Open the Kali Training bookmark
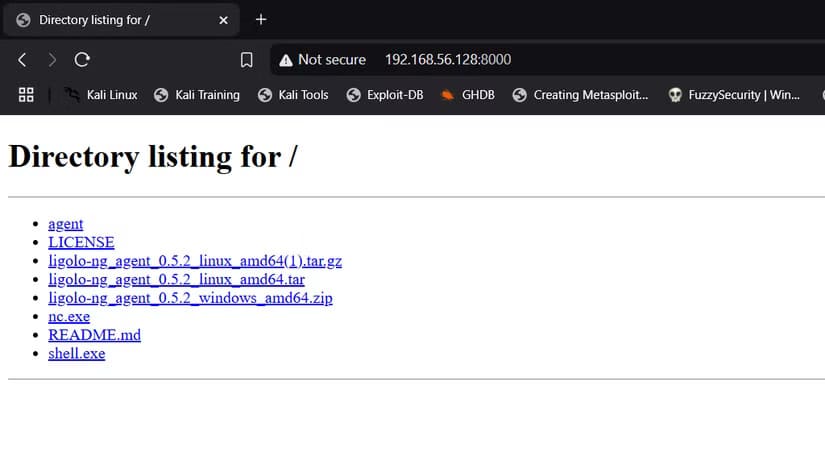 click(197, 95)
